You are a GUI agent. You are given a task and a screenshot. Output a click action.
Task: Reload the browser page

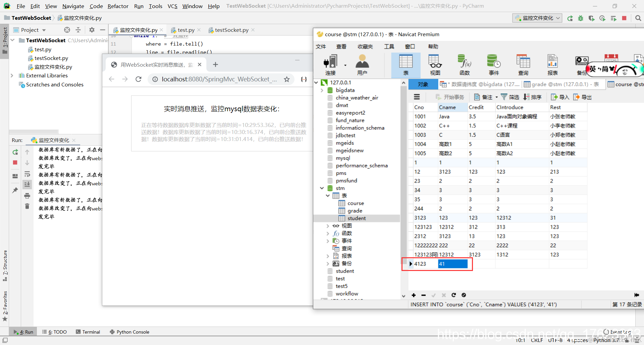coord(139,79)
